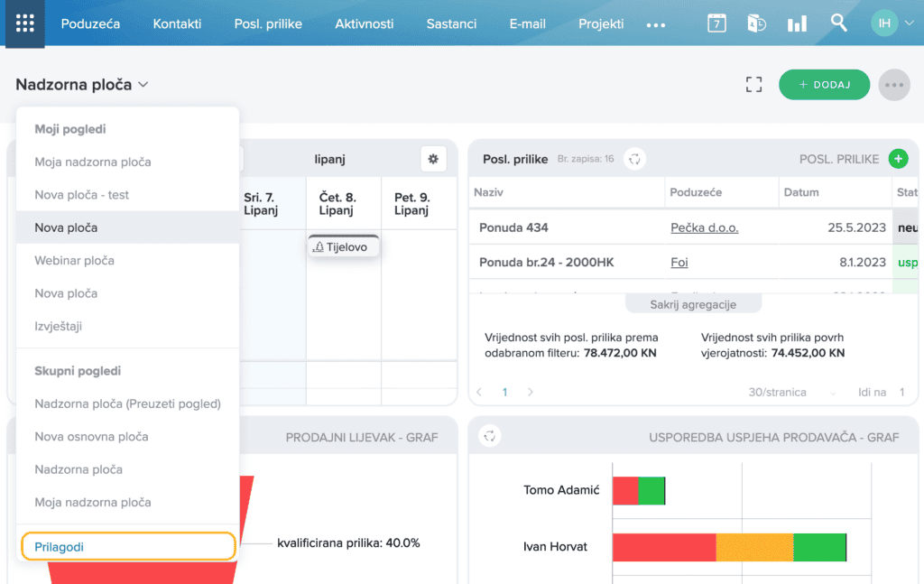Screen dimensions: 924x584
Task: Refresh the Posl. prilike widget
Action: (x=634, y=159)
